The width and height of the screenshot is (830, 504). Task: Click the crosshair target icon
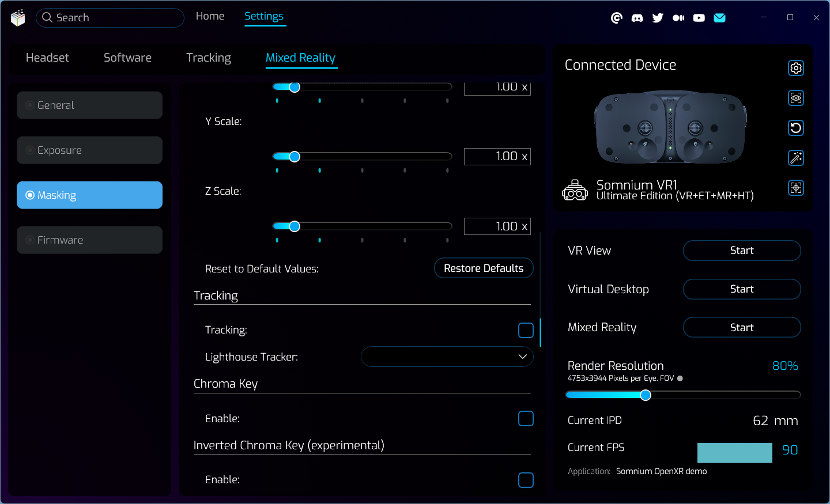pos(795,188)
